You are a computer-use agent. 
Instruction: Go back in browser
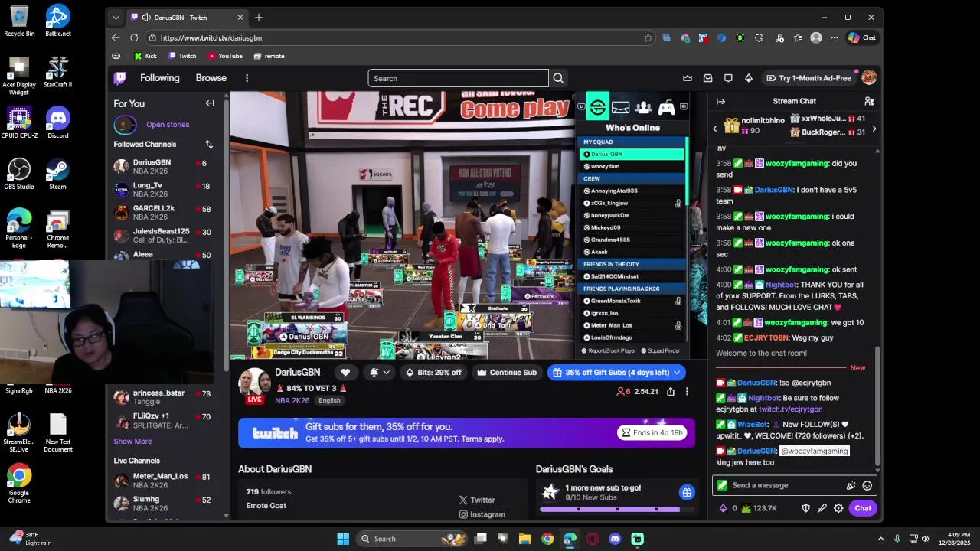click(x=116, y=37)
